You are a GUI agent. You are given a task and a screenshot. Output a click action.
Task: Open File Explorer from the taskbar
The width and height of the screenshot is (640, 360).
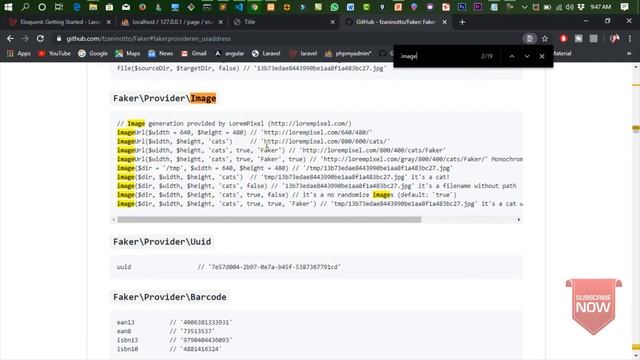tap(93, 7)
